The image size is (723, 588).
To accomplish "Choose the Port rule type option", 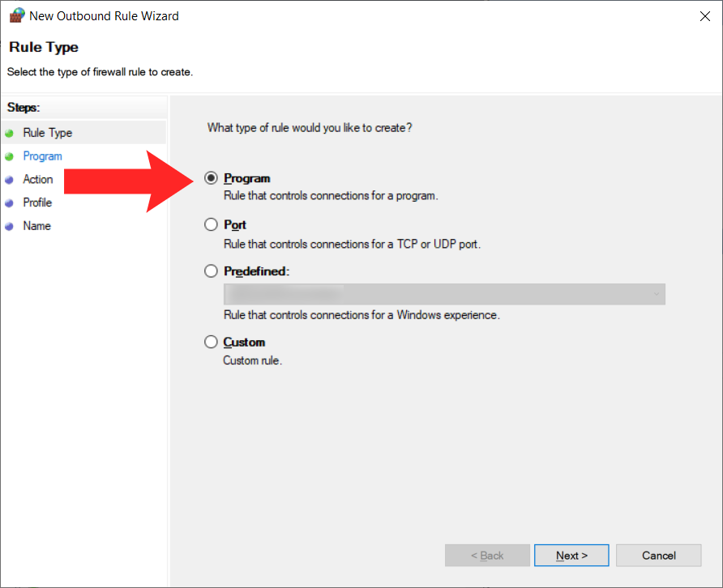I will pyautogui.click(x=212, y=225).
